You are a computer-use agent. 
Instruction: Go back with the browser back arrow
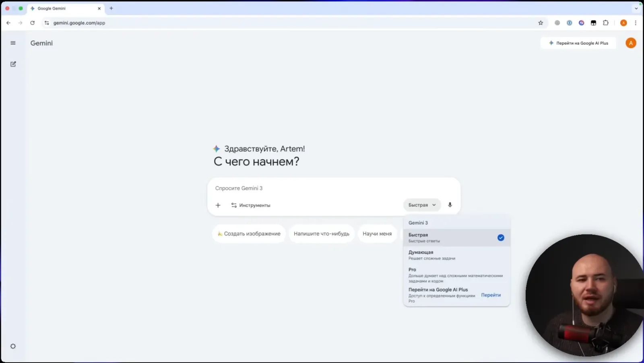pyautogui.click(x=8, y=23)
